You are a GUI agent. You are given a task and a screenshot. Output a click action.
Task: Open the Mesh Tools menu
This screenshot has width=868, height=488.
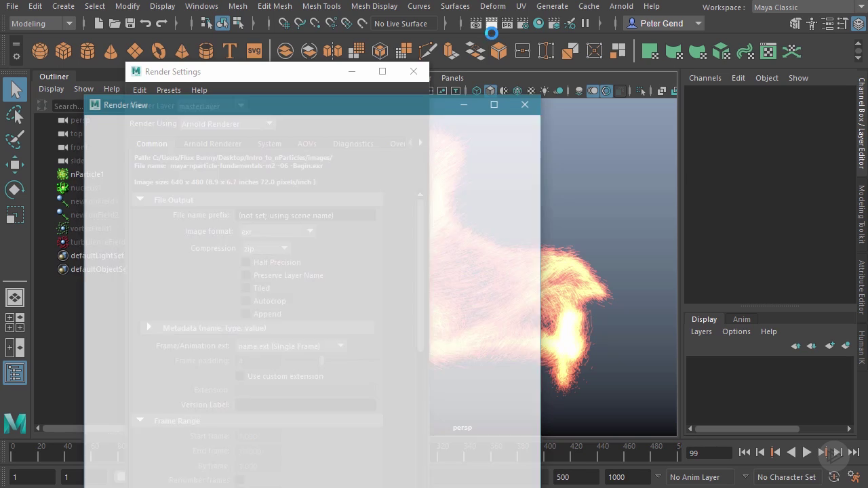click(x=321, y=6)
